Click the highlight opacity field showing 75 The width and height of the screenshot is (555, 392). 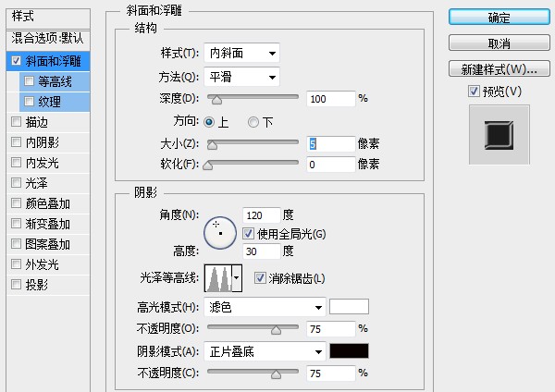(x=330, y=329)
